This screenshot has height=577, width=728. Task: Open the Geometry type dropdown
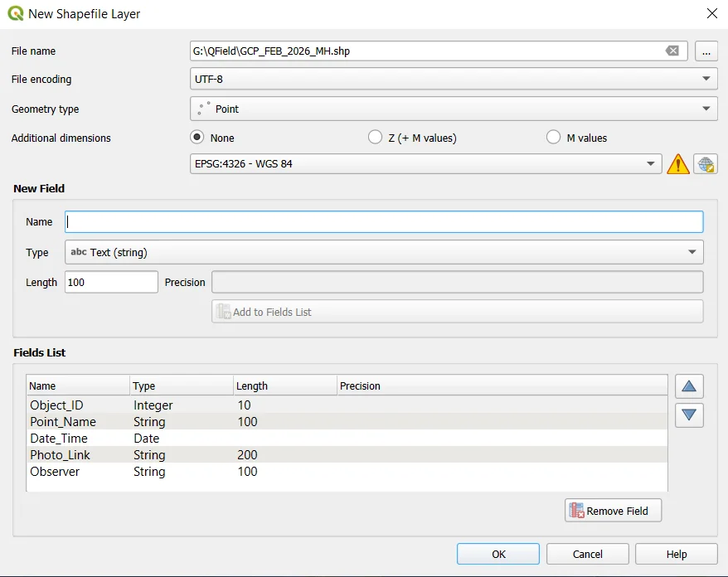tap(706, 109)
